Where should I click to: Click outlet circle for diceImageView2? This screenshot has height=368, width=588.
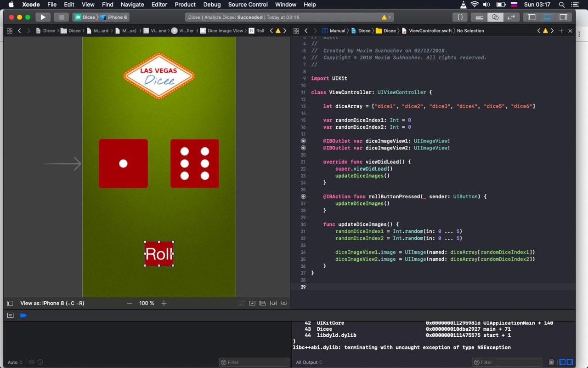point(303,148)
